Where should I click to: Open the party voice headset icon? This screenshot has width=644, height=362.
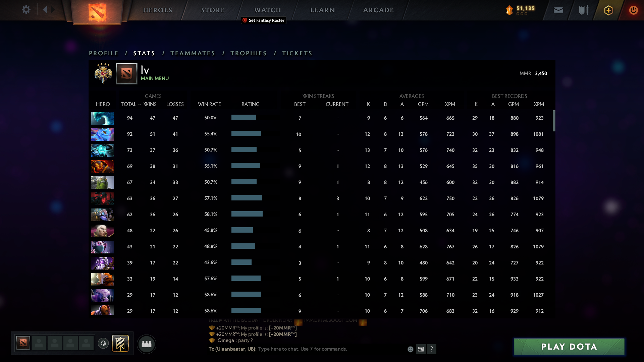pos(103,343)
